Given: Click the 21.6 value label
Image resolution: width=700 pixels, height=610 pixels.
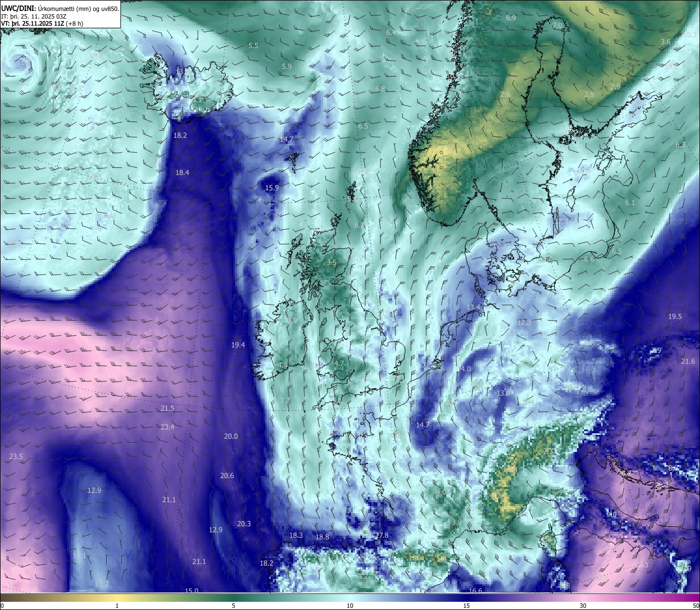Looking at the screenshot, I should (x=688, y=361).
